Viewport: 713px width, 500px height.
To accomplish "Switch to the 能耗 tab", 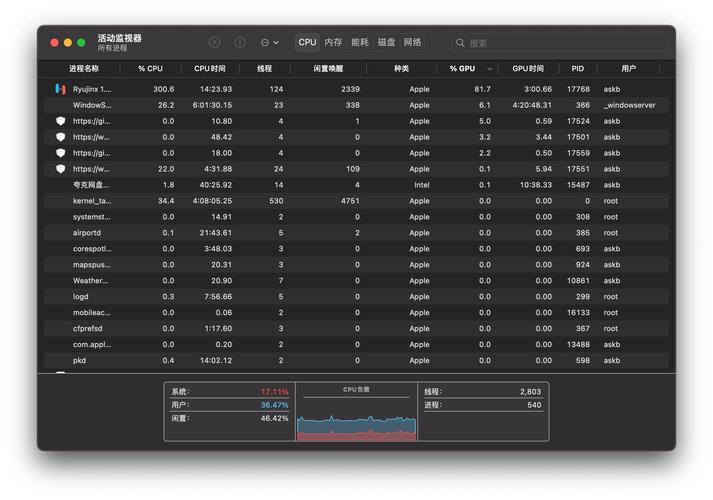I will pyautogui.click(x=360, y=42).
